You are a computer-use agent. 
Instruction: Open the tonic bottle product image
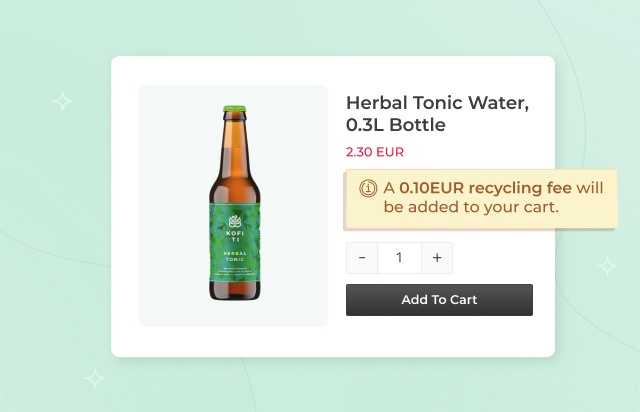233,205
